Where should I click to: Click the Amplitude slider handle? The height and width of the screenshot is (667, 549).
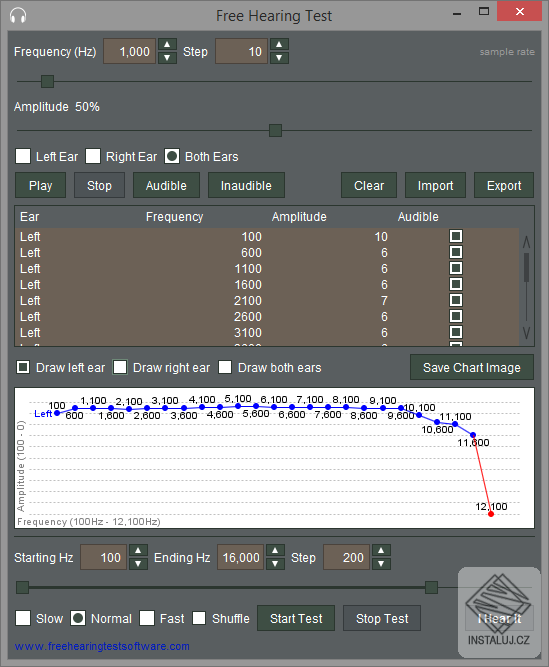coord(276,131)
